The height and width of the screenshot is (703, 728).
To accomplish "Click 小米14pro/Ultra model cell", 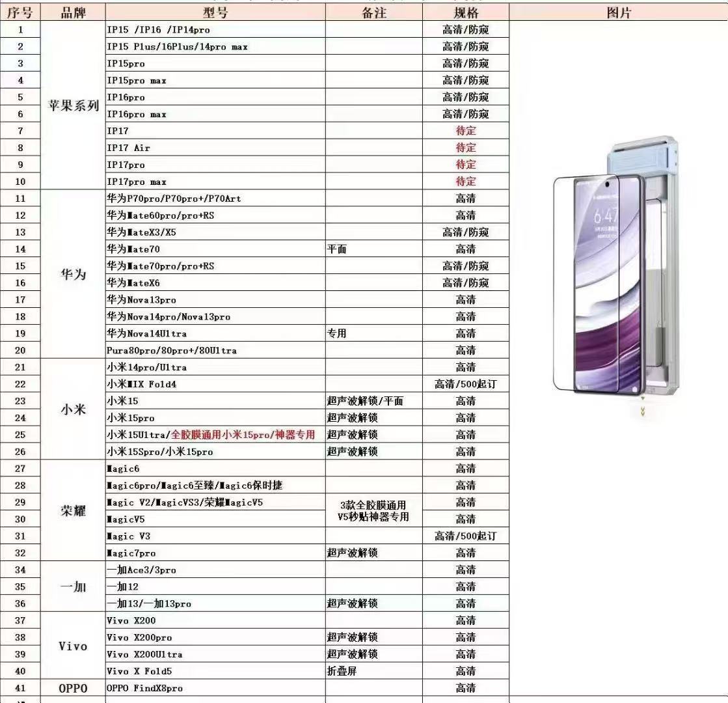I will tap(215, 367).
